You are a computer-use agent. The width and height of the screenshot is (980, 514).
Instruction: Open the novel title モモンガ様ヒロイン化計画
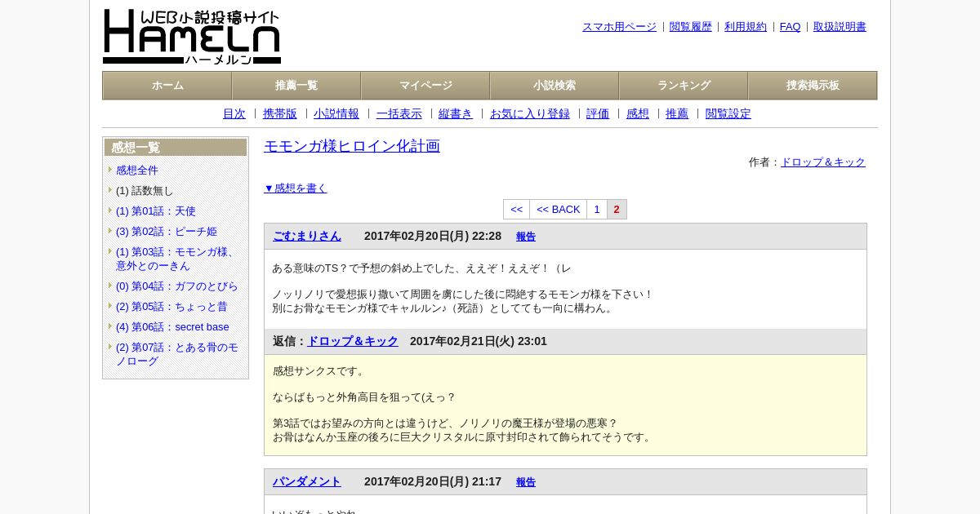point(352,146)
